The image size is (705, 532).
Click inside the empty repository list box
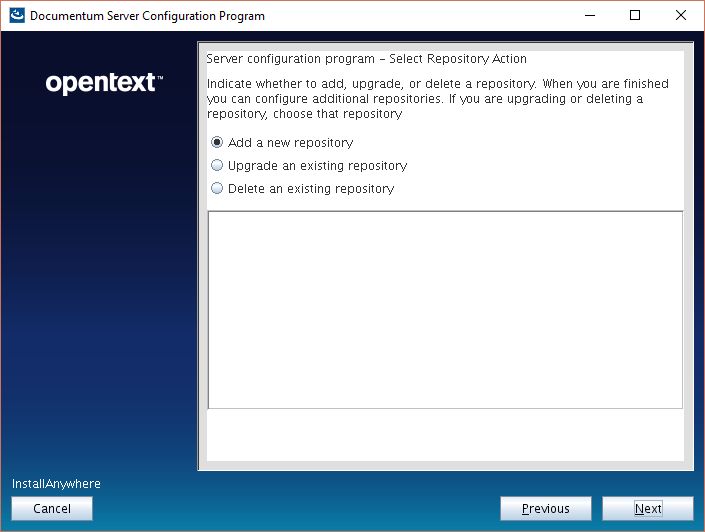click(x=444, y=309)
